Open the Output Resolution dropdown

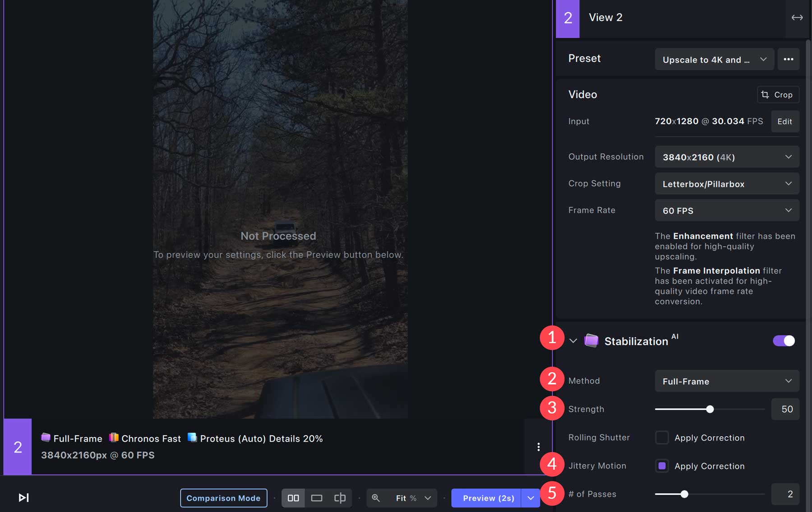pyautogui.click(x=727, y=157)
